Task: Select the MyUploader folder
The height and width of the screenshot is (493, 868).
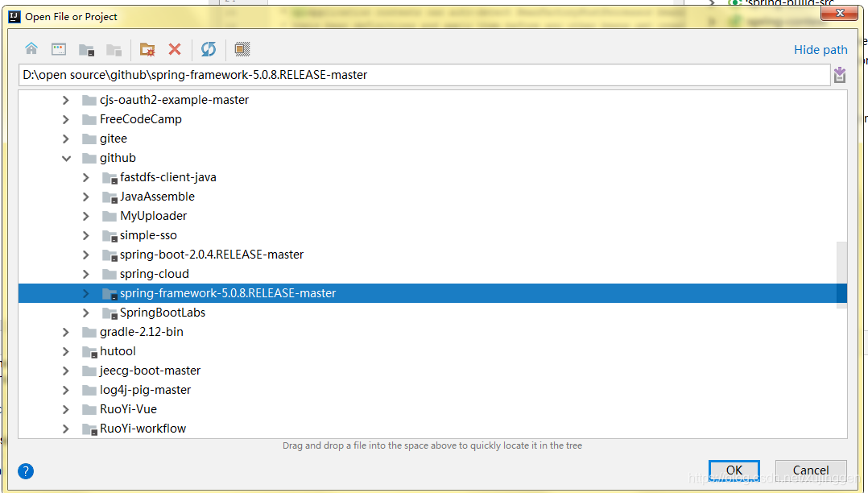Action: pyautogui.click(x=153, y=216)
